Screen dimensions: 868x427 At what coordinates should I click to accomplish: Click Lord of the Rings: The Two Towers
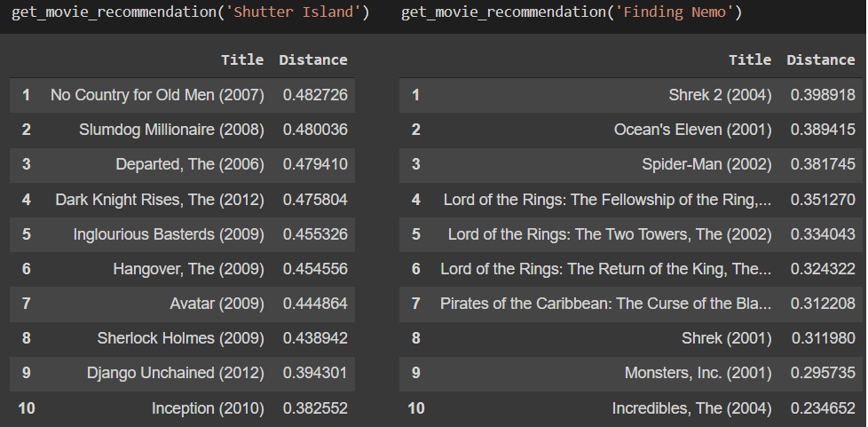pyautogui.click(x=610, y=233)
